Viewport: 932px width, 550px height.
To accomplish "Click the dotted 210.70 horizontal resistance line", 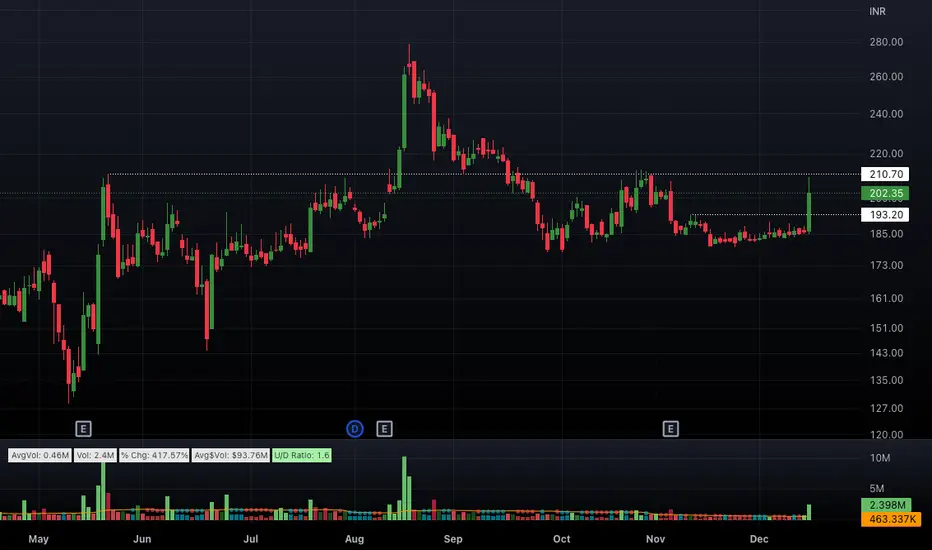I will (x=484, y=174).
